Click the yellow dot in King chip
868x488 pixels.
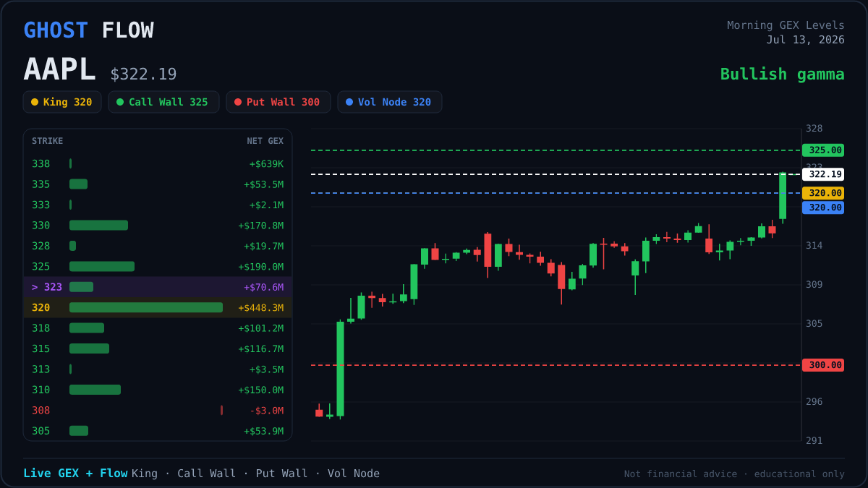pos(35,102)
